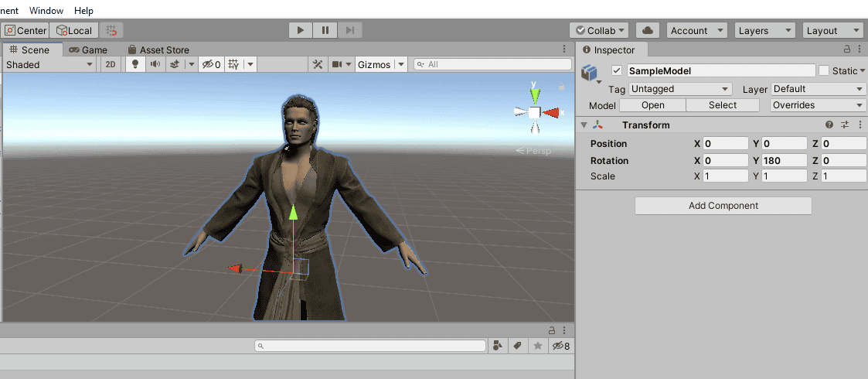Open the Shaded draw mode dropdown

tap(49, 64)
